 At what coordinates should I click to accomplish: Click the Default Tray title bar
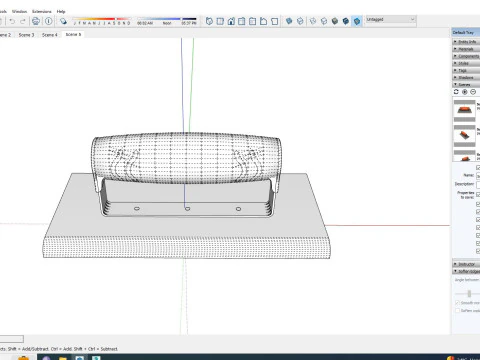466,32
